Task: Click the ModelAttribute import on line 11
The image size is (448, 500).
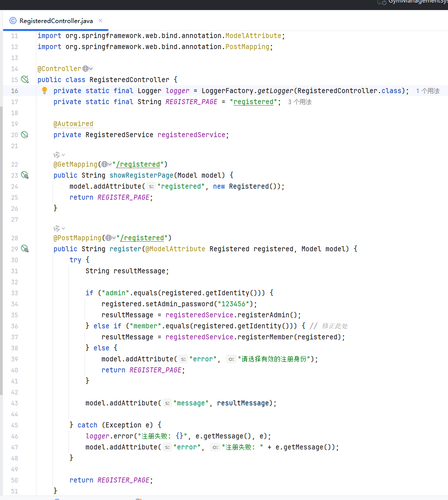Action: (253, 36)
